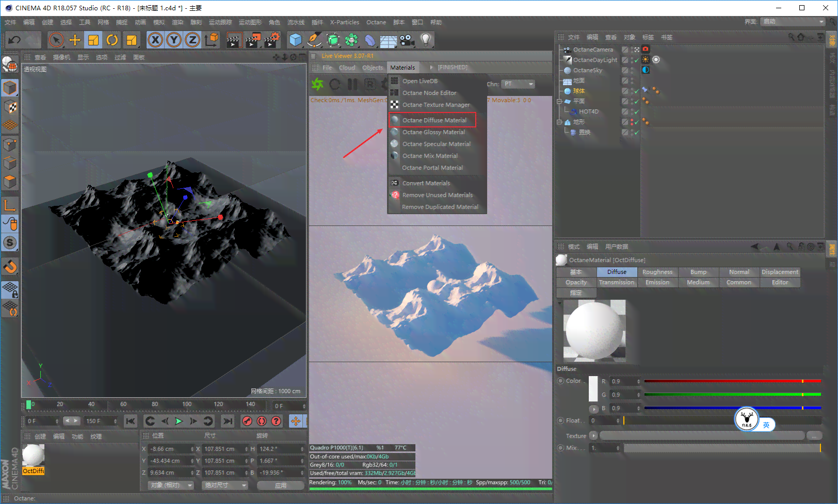Click the red R color slider

pos(733,381)
